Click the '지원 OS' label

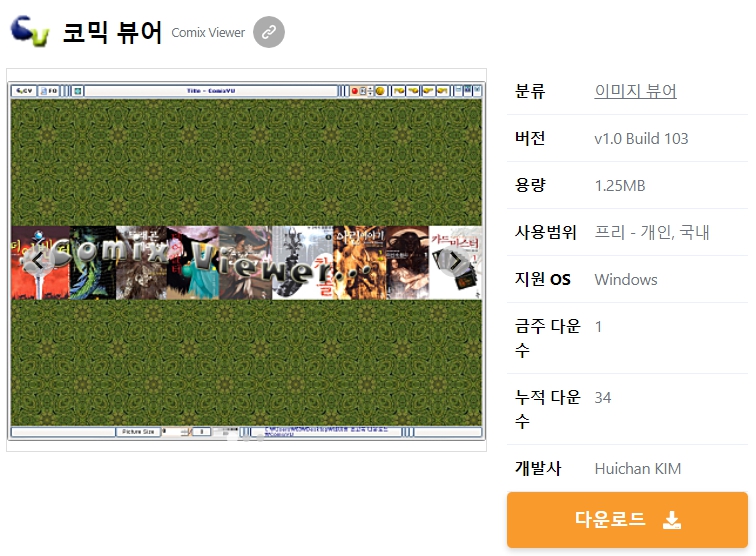542,279
